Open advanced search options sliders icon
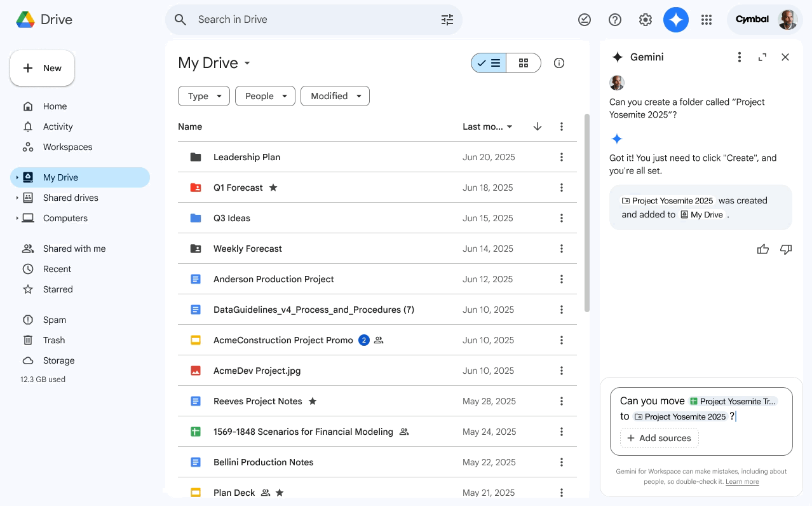The height and width of the screenshot is (506, 812). pyautogui.click(x=447, y=20)
